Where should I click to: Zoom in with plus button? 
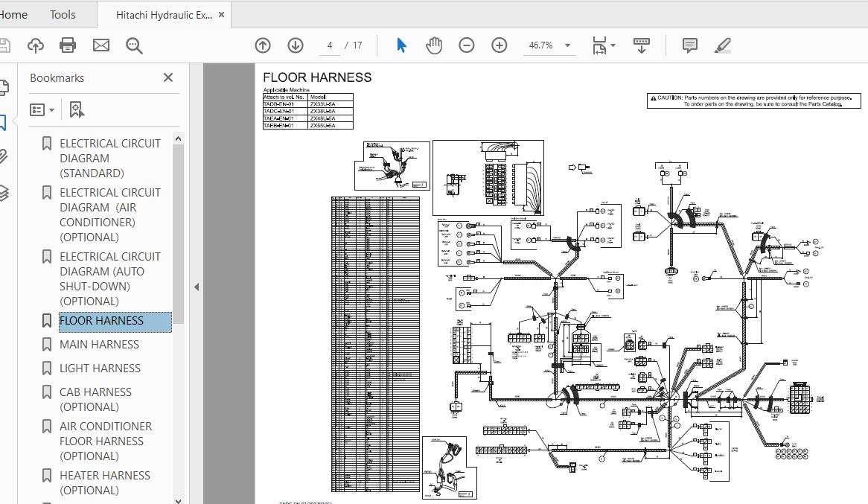pos(500,45)
